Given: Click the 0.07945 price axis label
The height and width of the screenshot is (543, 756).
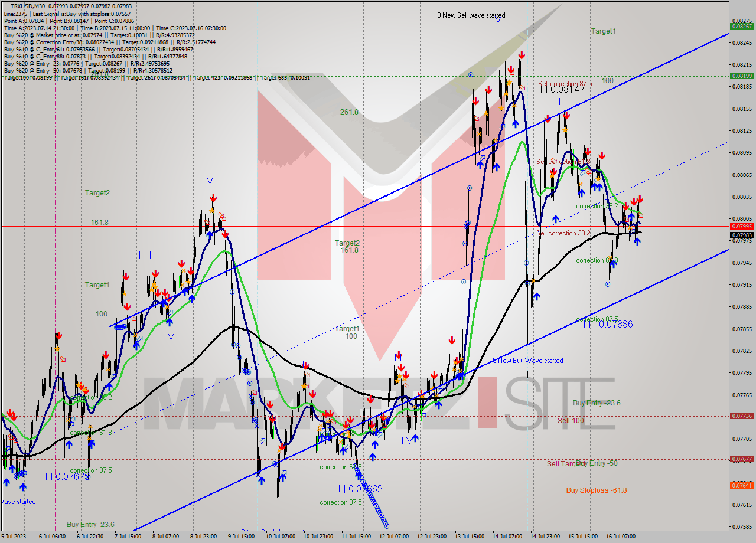Looking at the screenshot, I should tap(741, 263).
